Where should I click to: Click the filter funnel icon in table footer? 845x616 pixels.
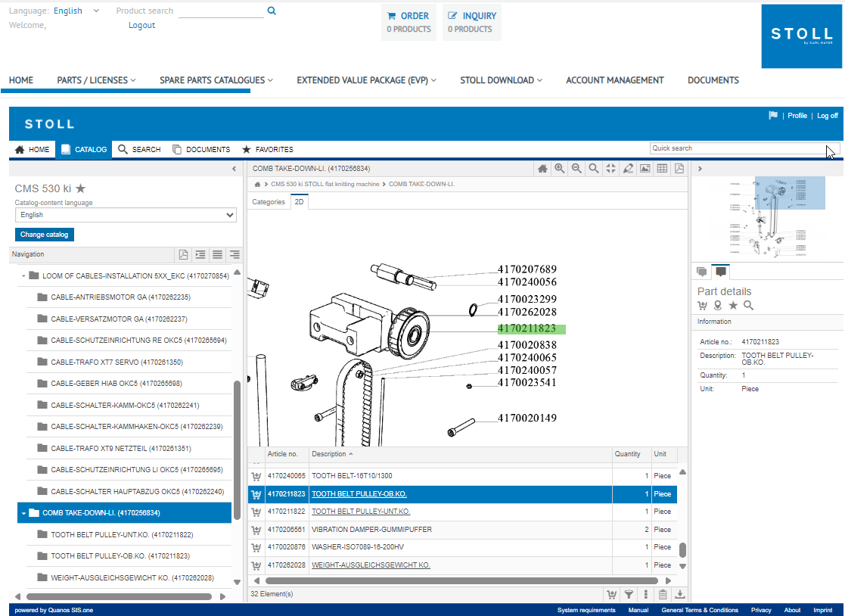click(x=629, y=595)
